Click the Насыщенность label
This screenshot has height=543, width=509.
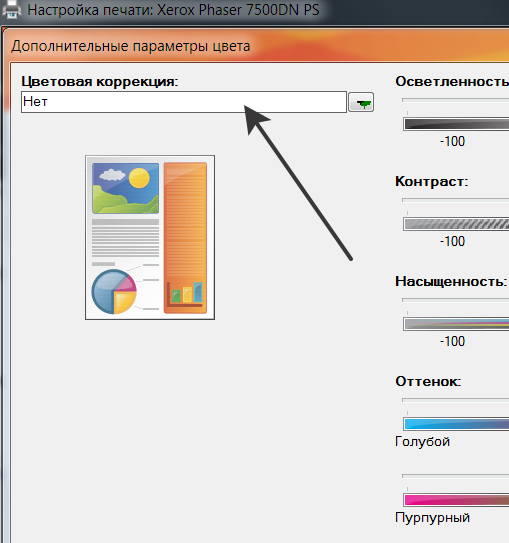click(x=451, y=282)
